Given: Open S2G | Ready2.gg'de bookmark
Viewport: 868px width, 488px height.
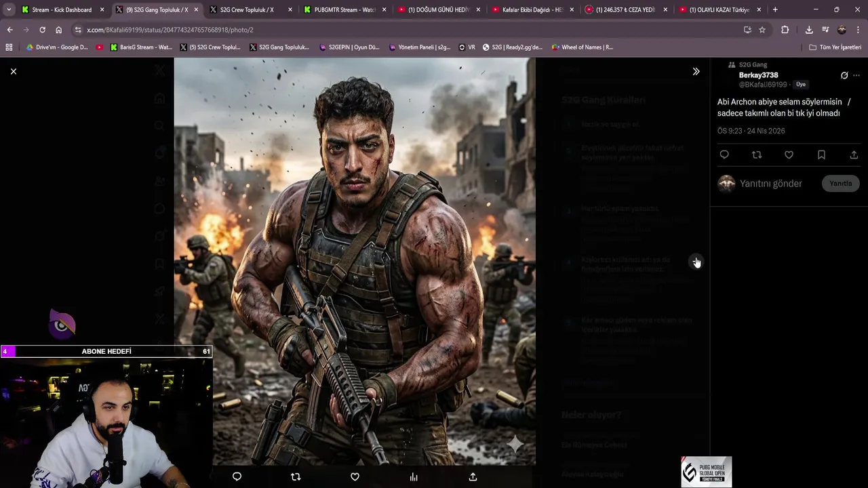Looking at the screenshot, I should pos(513,47).
